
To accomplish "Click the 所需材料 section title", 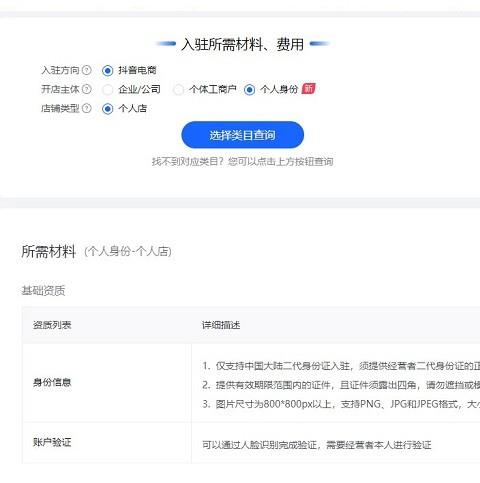I will 49,251.
